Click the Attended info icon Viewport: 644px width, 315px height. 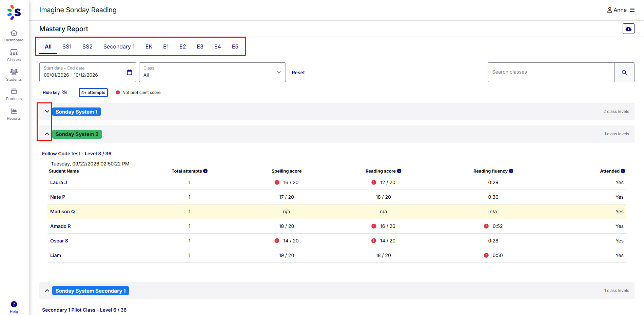(623, 171)
